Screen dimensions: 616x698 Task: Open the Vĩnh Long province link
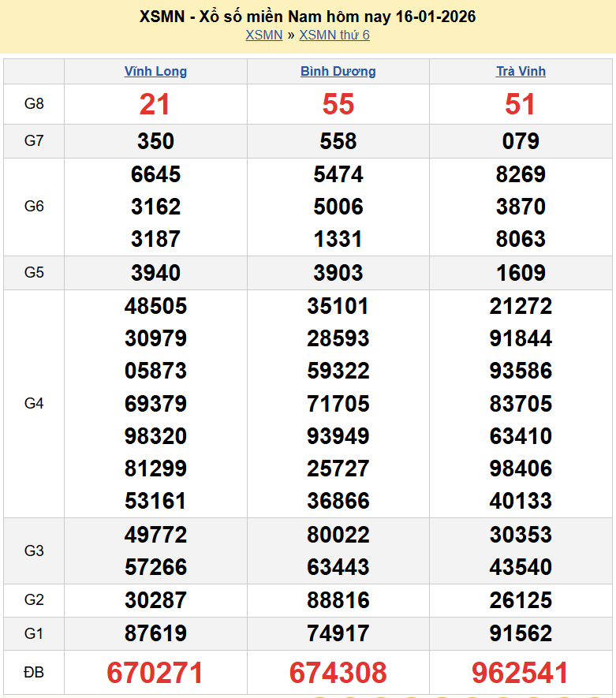pos(155,72)
